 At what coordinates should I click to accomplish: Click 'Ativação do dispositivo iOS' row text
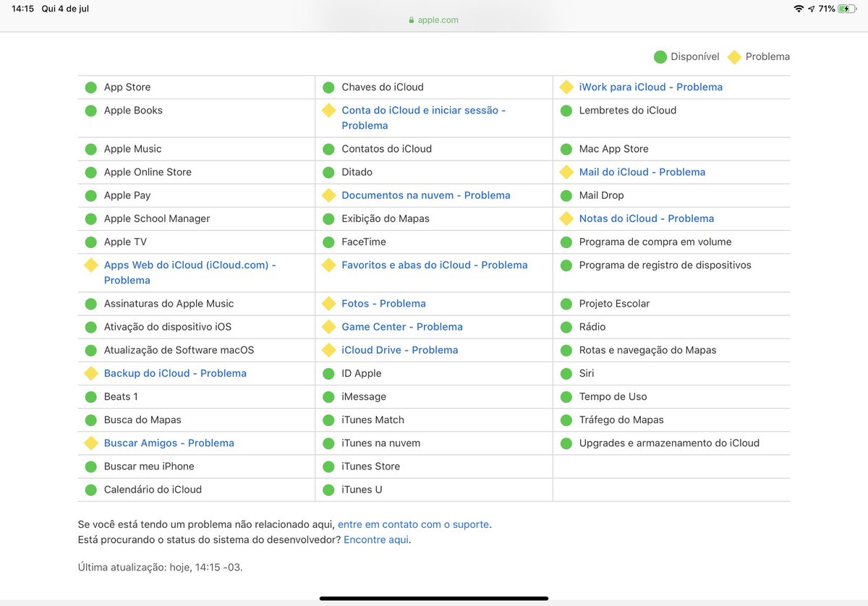coord(168,327)
